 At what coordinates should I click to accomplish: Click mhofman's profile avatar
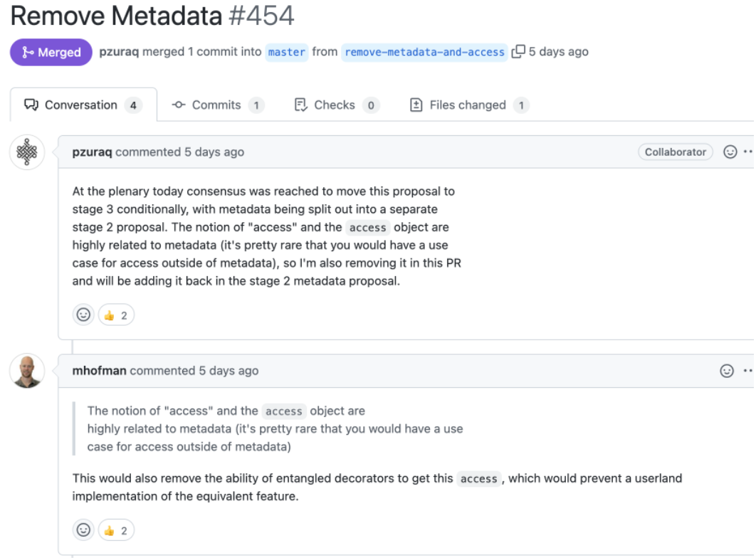click(27, 371)
